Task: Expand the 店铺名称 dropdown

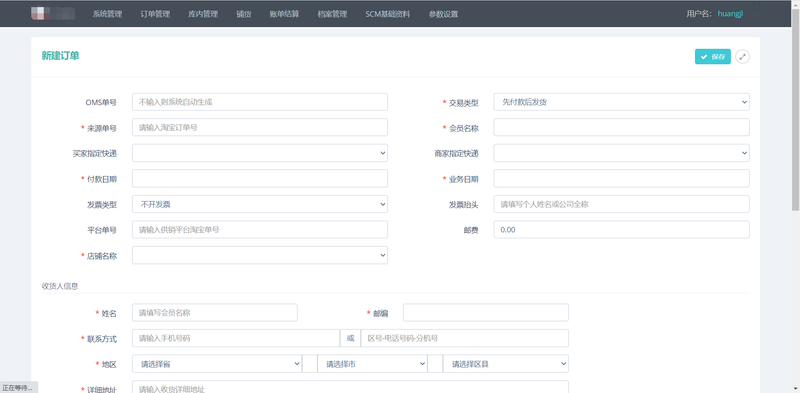Action: [x=260, y=255]
